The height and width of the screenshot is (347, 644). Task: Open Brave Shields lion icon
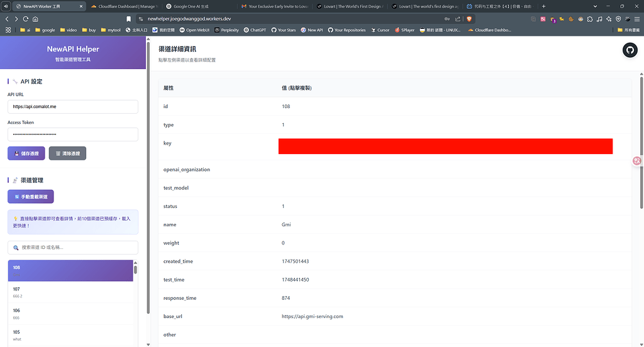click(x=469, y=19)
